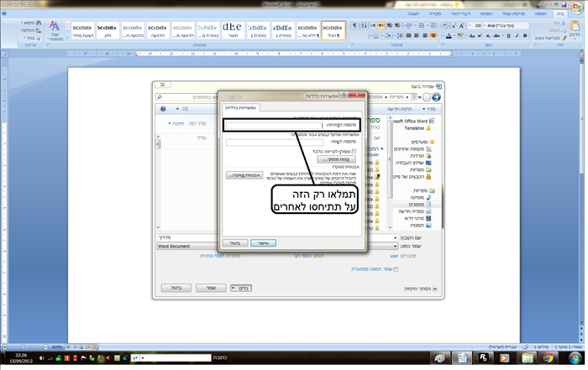Image resolution: width=588 pixels, height=370 pixels.
Task: Open the file name dropdown arrow
Action: click(x=396, y=237)
